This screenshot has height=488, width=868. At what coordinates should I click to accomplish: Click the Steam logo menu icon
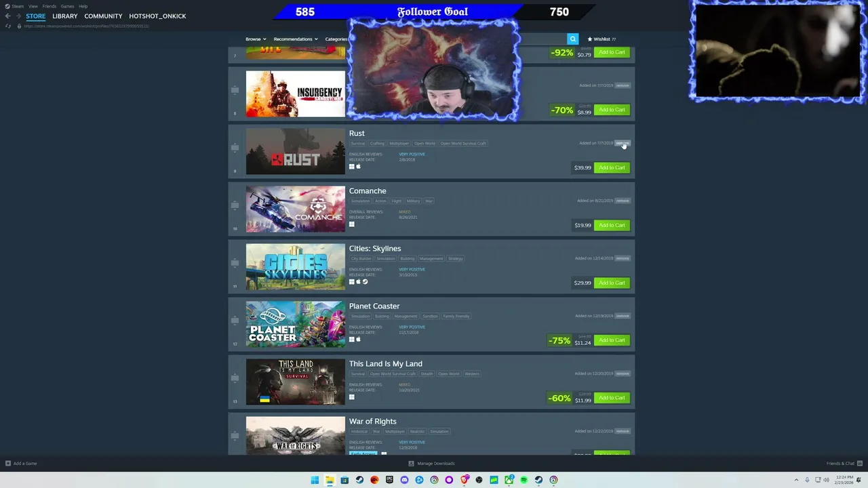(x=7, y=6)
